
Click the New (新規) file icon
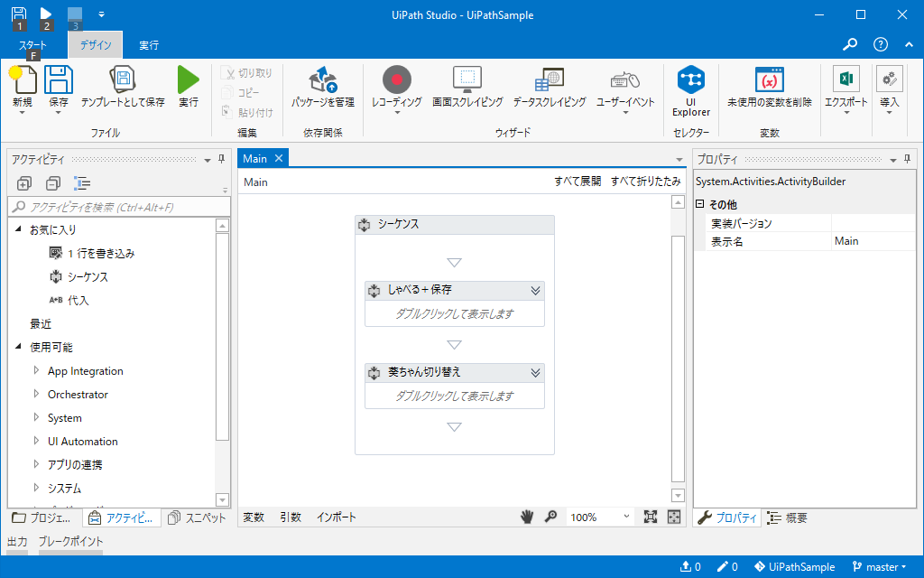(23, 80)
